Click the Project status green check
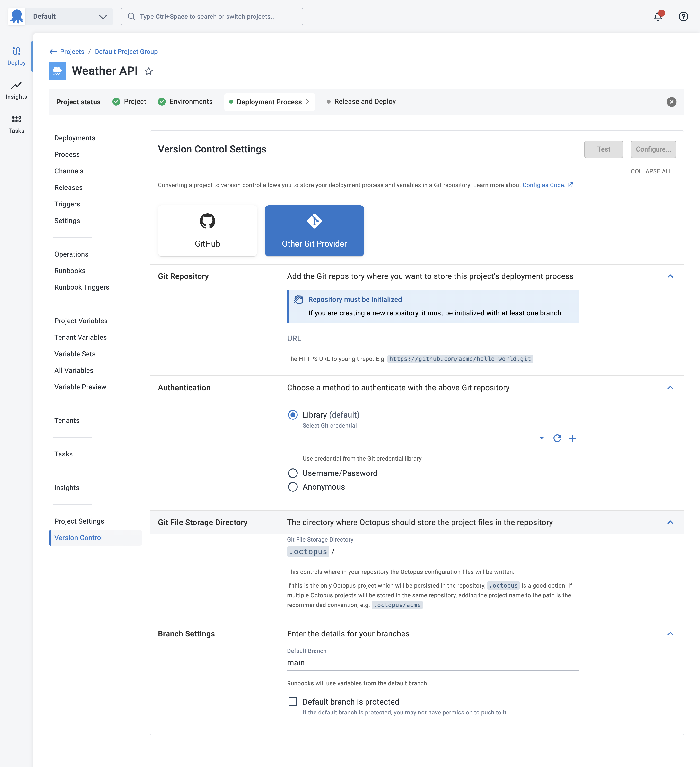 point(116,102)
